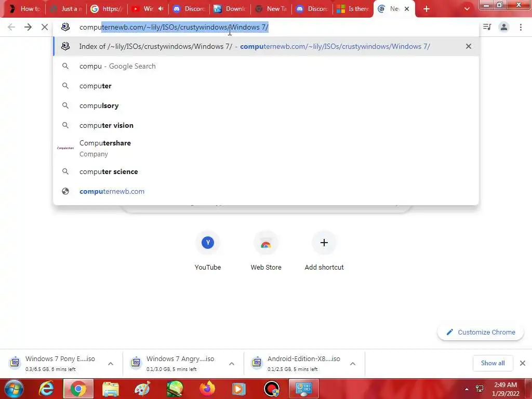Choose the 'computer vision' suggestion
The height and width of the screenshot is (399, 532).
[x=266, y=125]
